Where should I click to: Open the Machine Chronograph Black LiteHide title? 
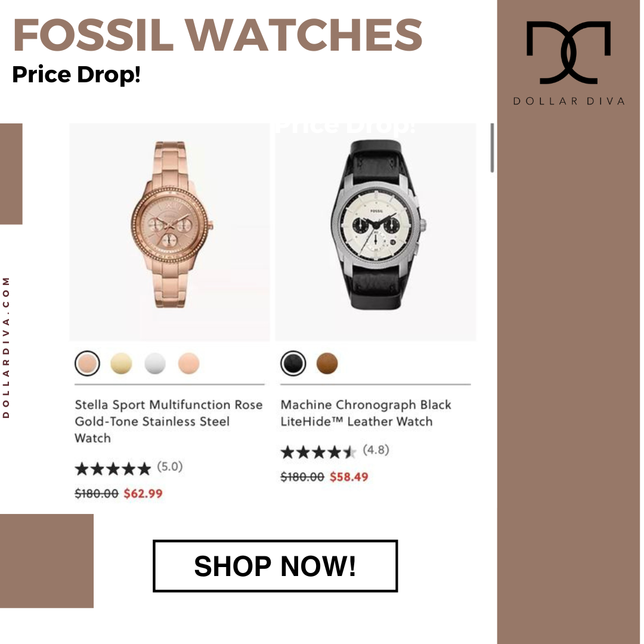click(x=366, y=413)
